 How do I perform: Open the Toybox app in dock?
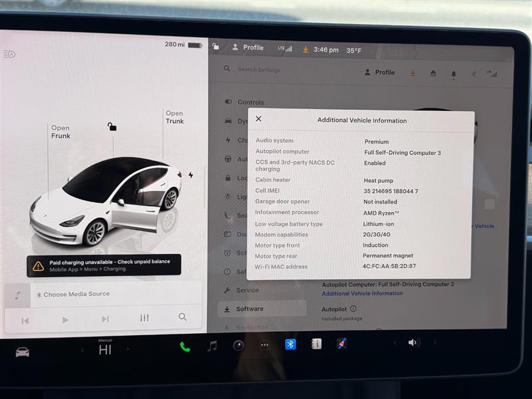pos(342,344)
